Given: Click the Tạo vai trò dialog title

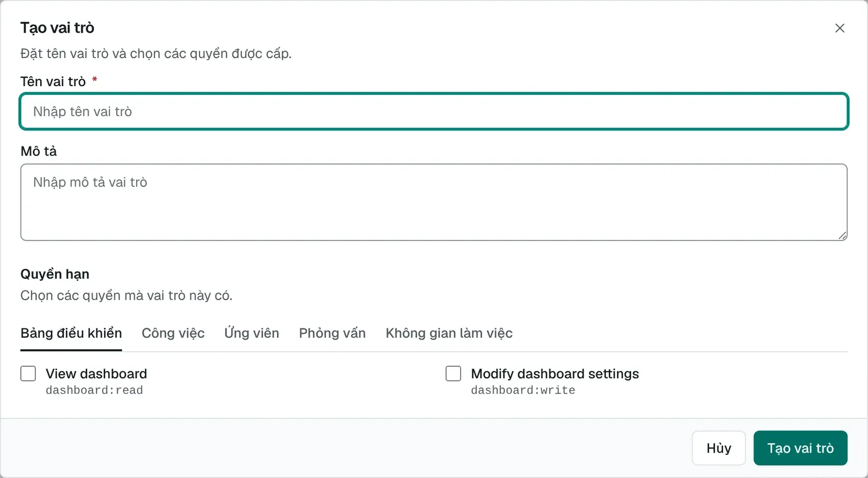Looking at the screenshot, I should tap(58, 28).
